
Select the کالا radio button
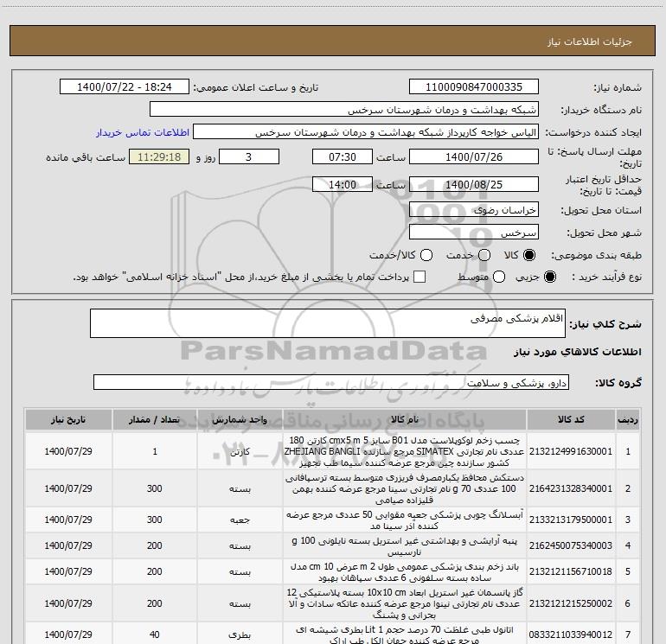coord(529,255)
